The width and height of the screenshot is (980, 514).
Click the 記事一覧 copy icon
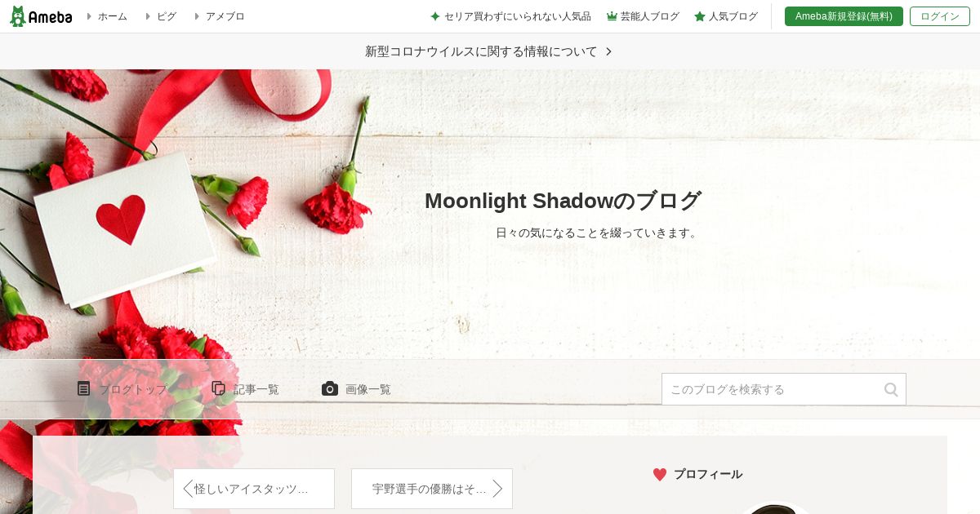218,388
